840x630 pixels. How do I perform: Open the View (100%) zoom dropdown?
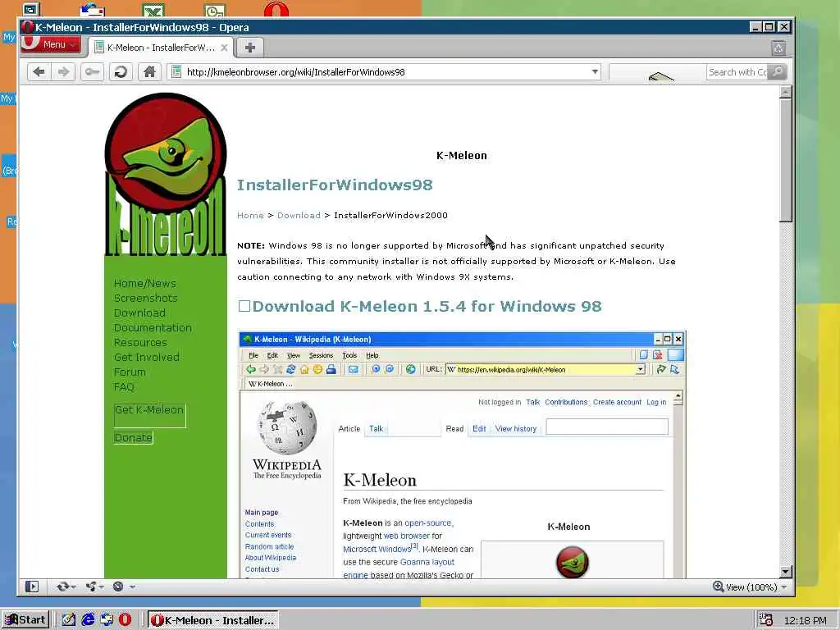[756, 587]
